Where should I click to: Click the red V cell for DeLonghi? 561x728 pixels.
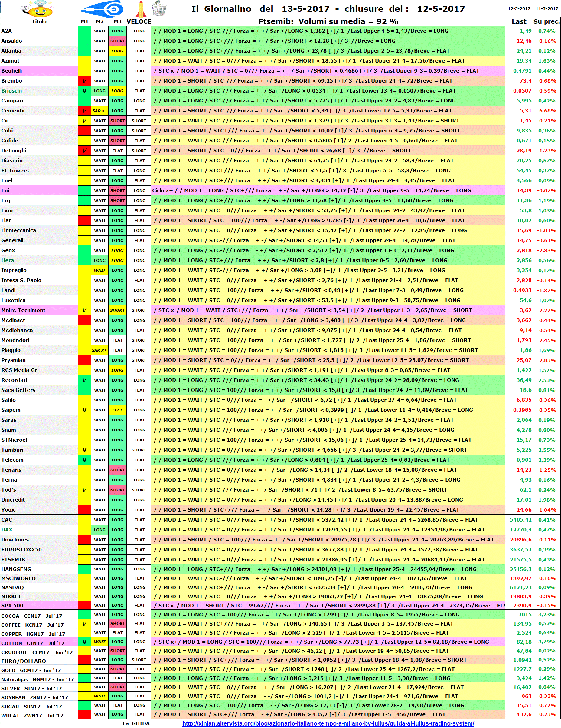pyautogui.click(x=84, y=151)
